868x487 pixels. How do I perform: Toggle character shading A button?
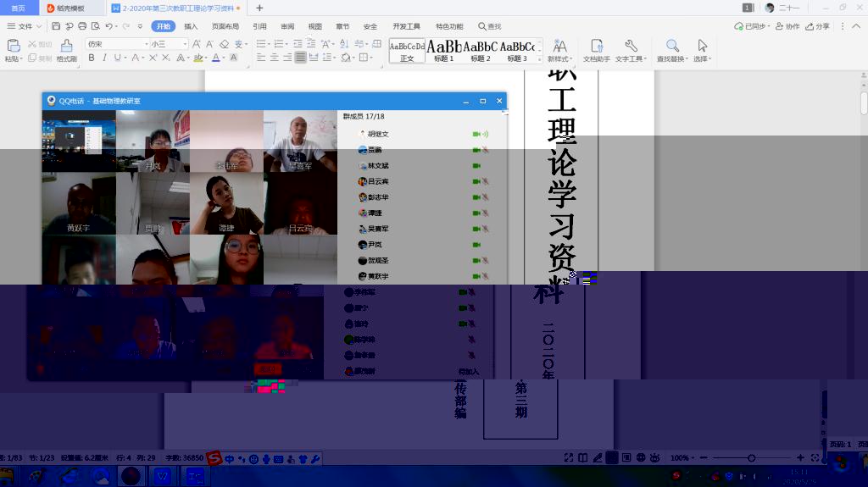pos(234,58)
